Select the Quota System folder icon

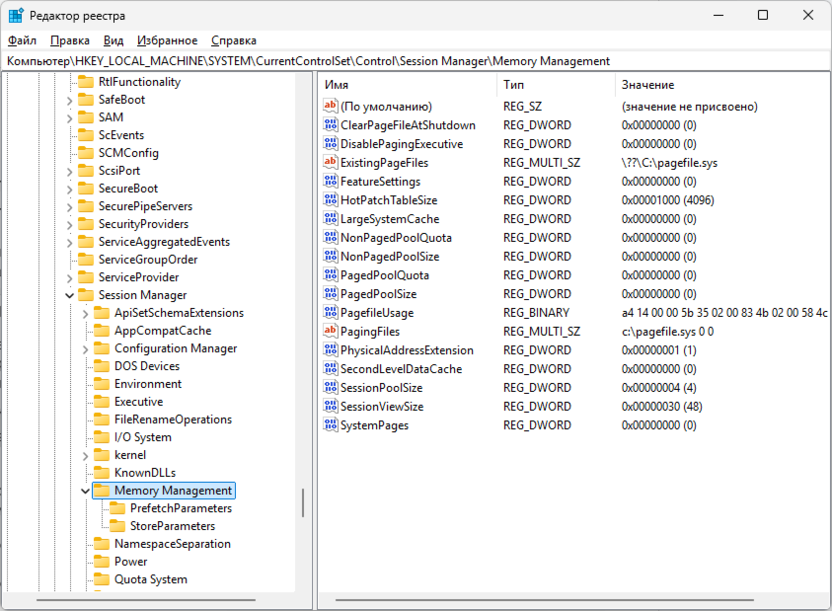click(101, 579)
